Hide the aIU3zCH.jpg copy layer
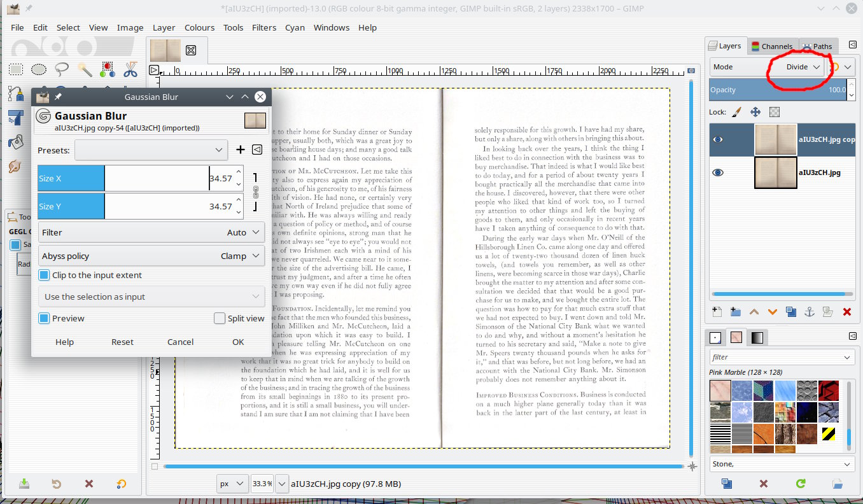Image resolution: width=863 pixels, height=504 pixels. (x=718, y=140)
